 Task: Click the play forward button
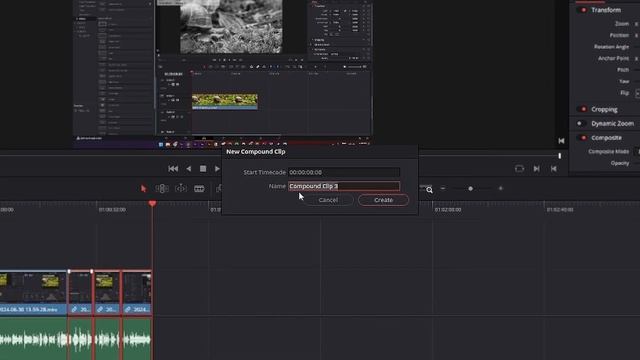click(217, 169)
